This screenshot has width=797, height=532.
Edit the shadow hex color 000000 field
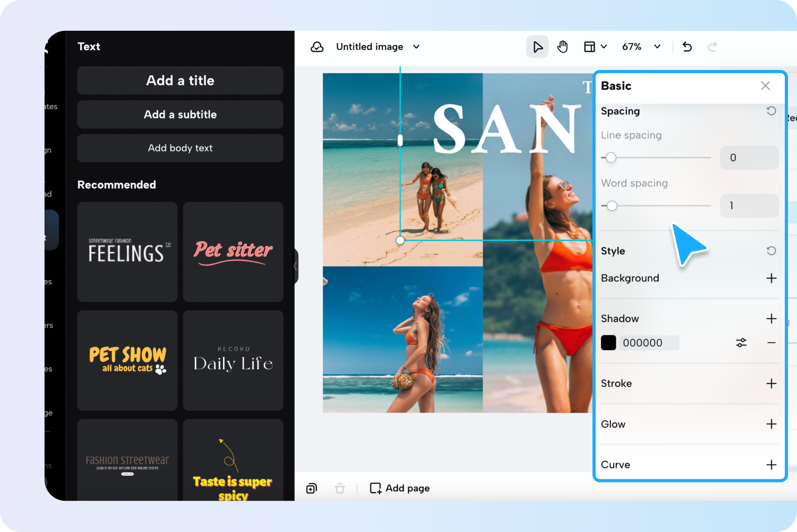(649, 343)
